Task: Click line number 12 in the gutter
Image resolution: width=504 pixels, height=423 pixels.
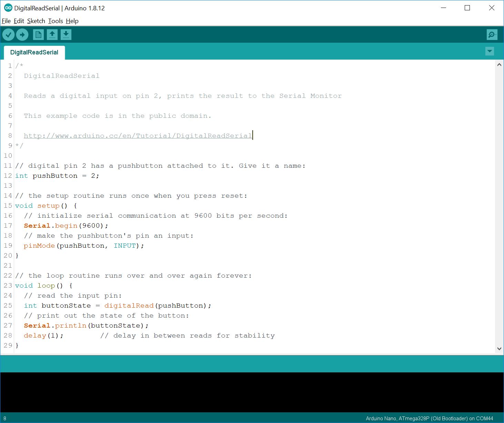Action: 8,176
